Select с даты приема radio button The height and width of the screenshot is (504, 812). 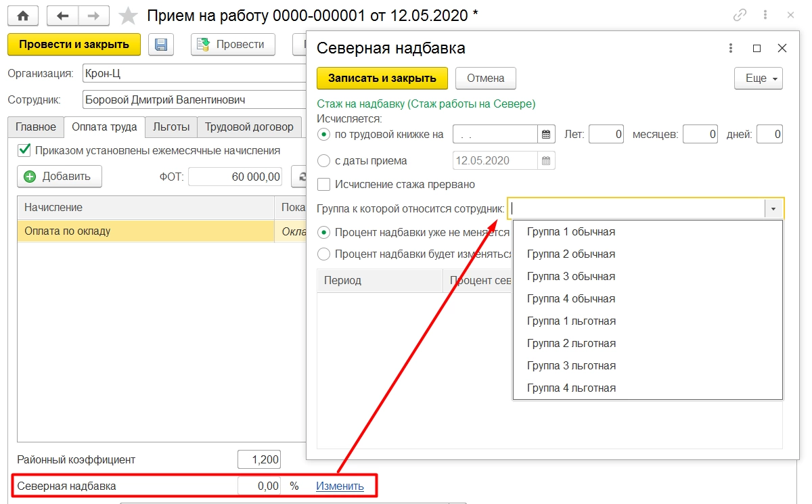(323, 161)
